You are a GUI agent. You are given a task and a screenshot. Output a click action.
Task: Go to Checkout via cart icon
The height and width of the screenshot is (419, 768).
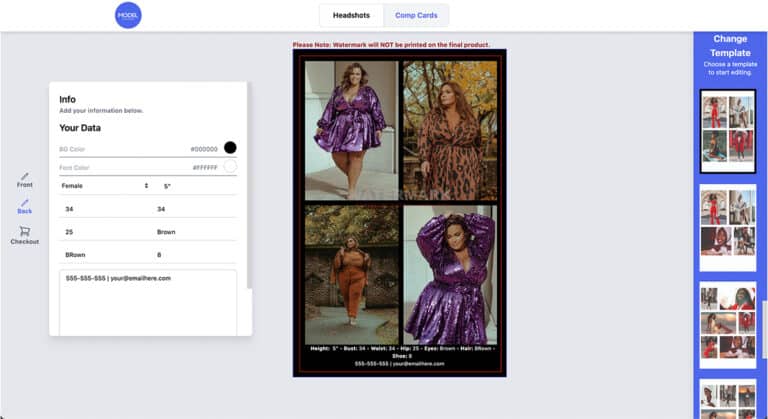pos(24,235)
